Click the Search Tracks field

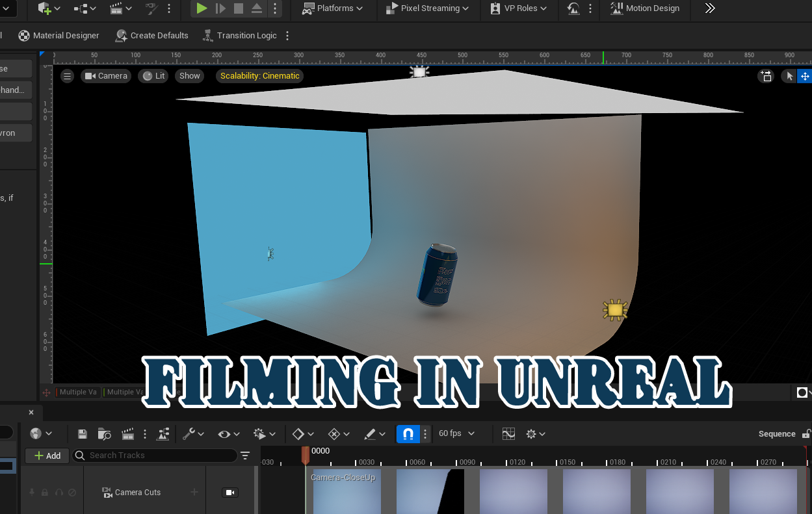(154, 456)
